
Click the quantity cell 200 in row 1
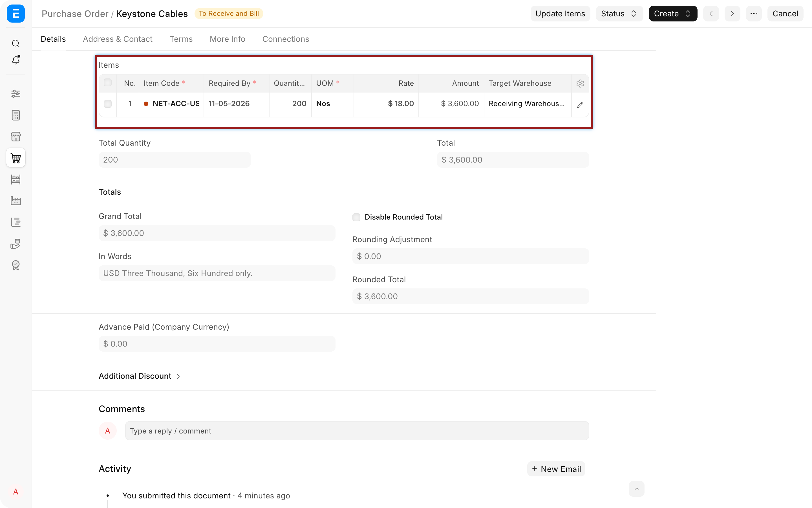(x=290, y=104)
